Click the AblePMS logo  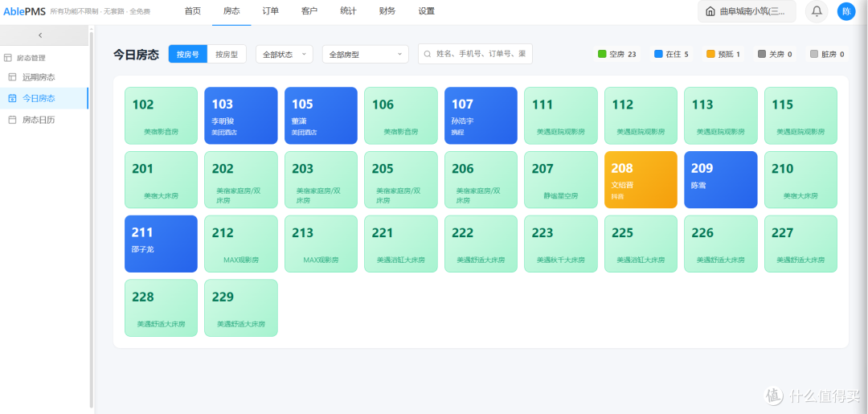[24, 11]
